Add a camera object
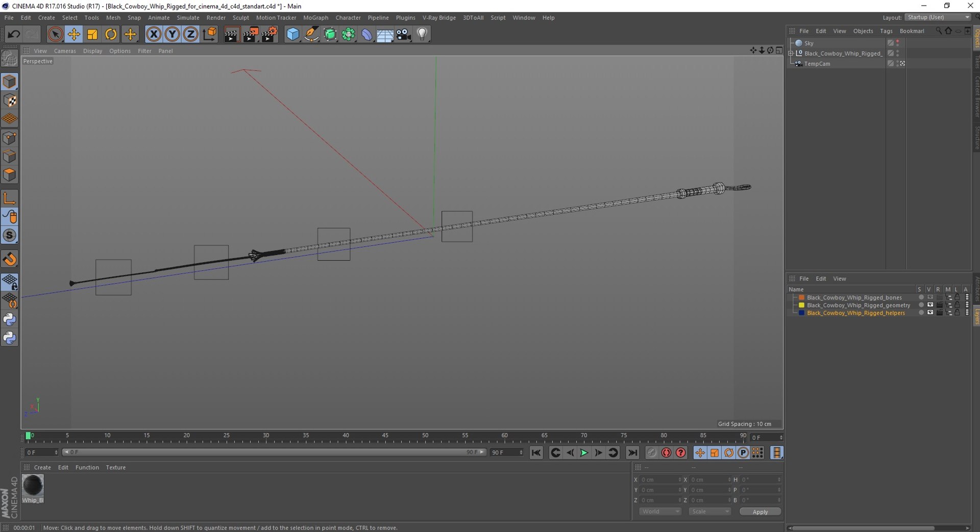Image resolution: width=980 pixels, height=532 pixels. (x=403, y=34)
